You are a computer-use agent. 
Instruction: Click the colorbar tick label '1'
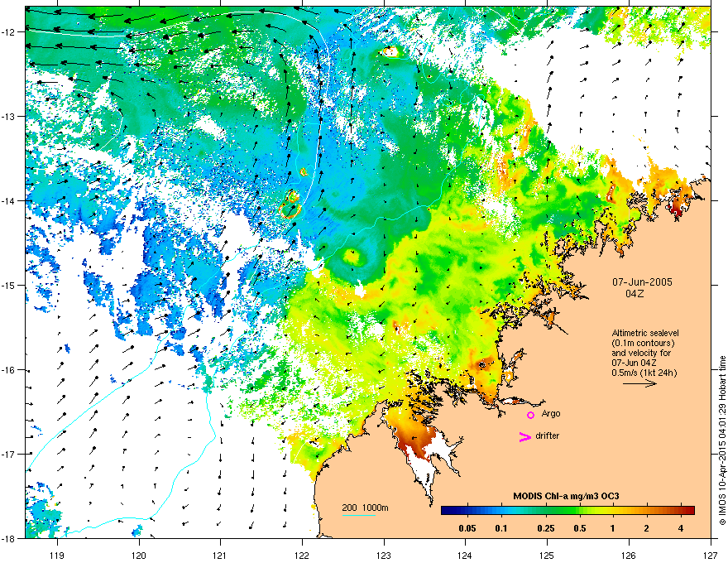pos(613,528)
